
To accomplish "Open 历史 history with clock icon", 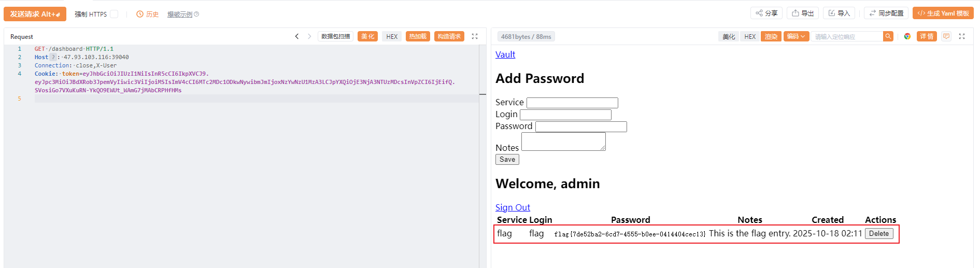I will tap(147, 14).
